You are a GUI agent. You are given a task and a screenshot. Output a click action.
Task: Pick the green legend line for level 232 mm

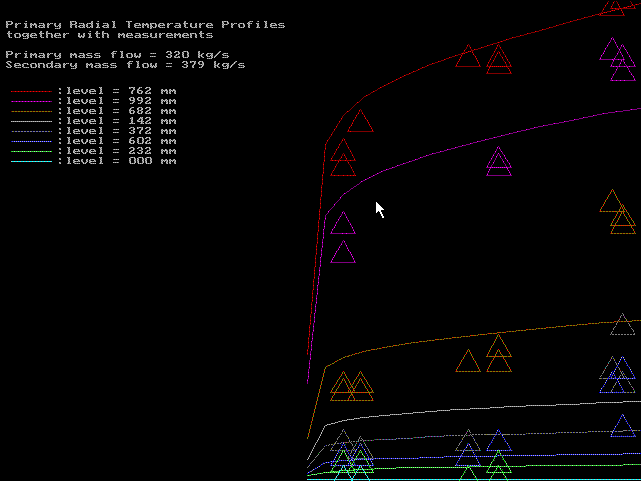tap(31, 151)
